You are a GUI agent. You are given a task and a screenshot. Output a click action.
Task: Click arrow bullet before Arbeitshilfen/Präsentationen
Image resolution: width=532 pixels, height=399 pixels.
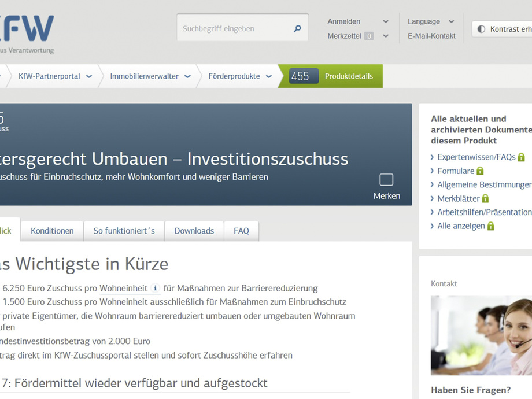tap(433, 212)
